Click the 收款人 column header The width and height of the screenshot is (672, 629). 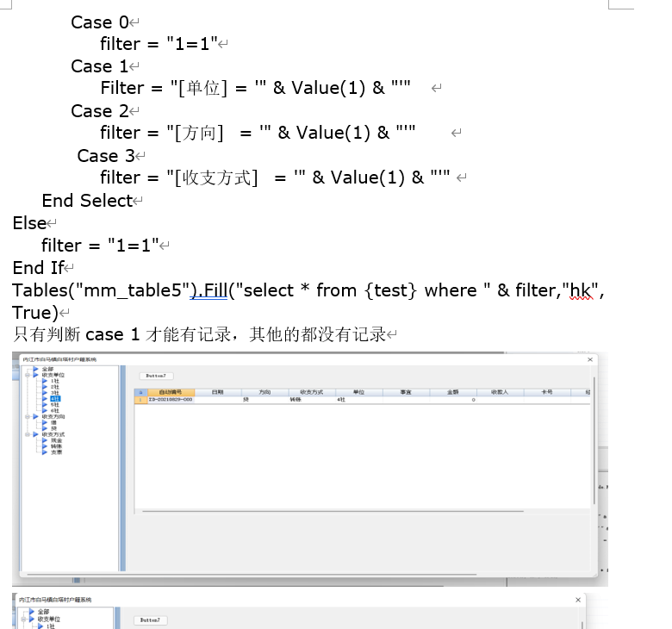(x=500, y=392)
